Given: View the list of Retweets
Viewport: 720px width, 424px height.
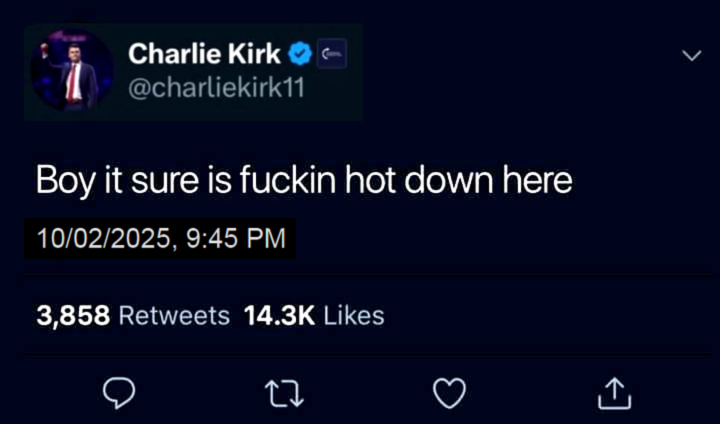Looking at the screenshot, I should pyautogui.click(x=174, y=316).
